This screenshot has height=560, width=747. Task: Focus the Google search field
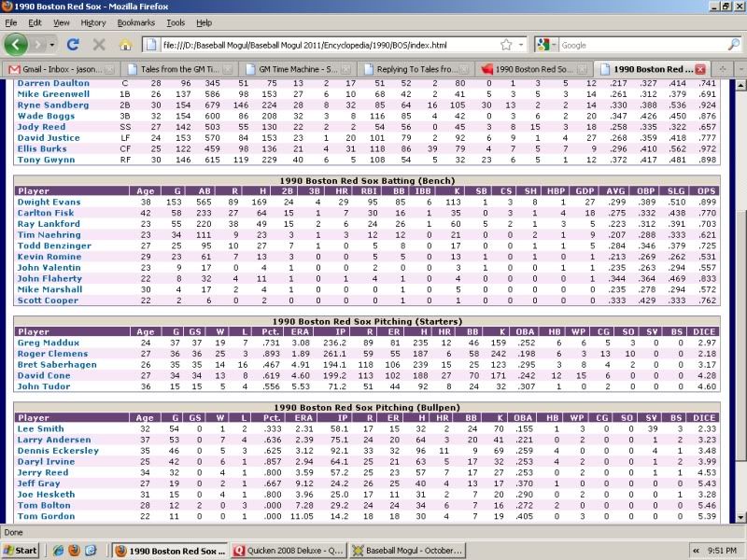coord(643,45)
